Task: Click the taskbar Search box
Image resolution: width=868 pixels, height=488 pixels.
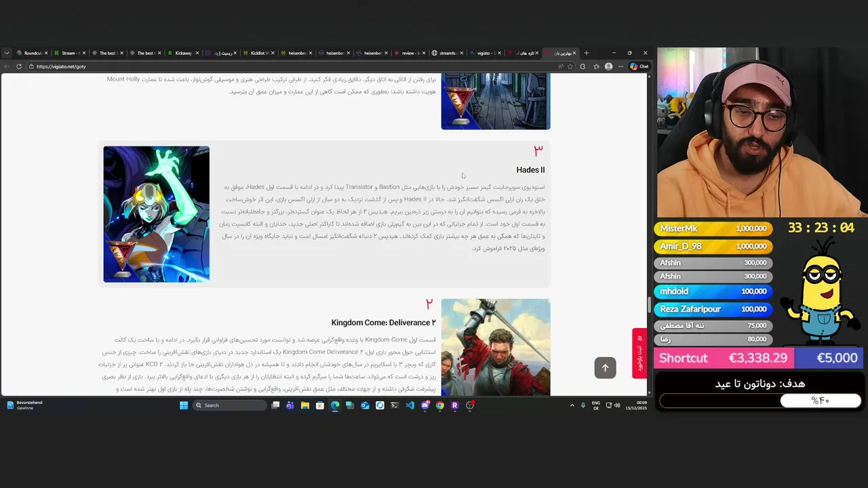Action: point(229,405)
